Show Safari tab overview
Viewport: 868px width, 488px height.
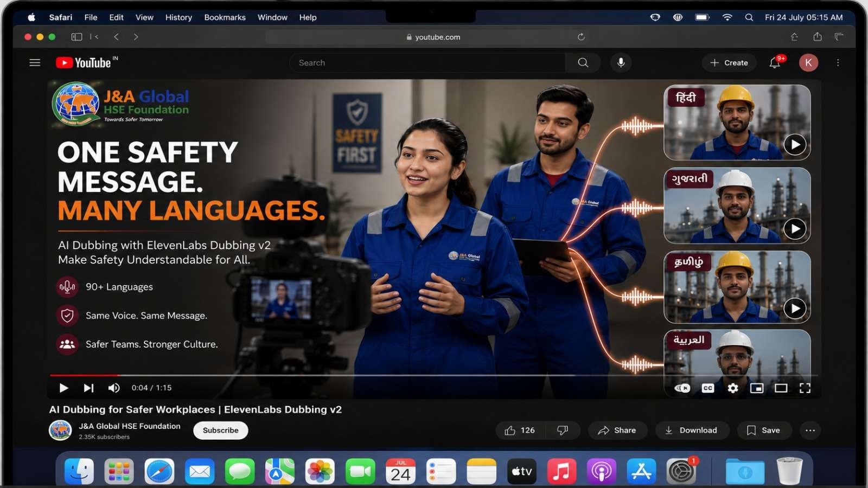click(839, 37)
